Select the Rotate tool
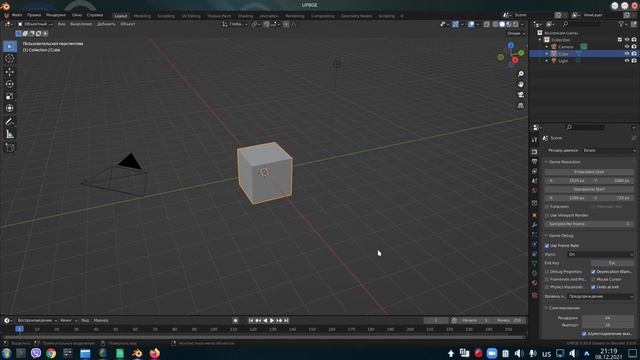The image size is (640, 360). (x=10, y=84)
